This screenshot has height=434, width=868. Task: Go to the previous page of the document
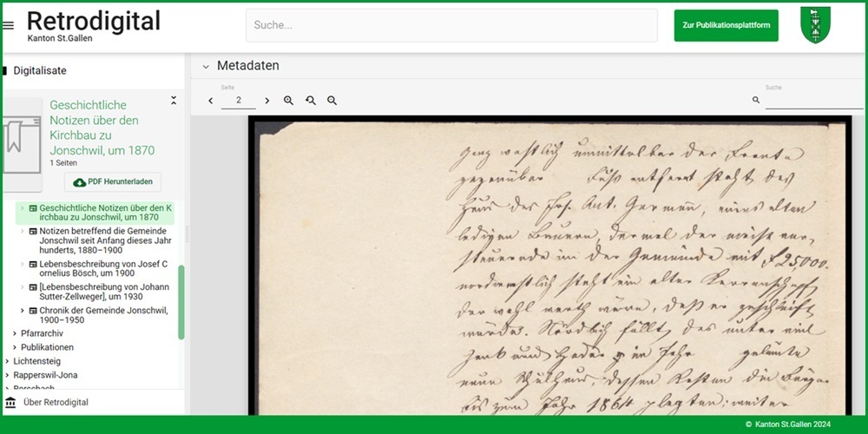(211, 101)
